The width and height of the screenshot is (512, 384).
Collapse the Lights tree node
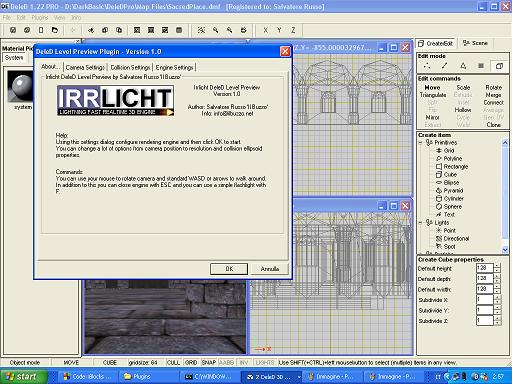(x=421, y=223)
